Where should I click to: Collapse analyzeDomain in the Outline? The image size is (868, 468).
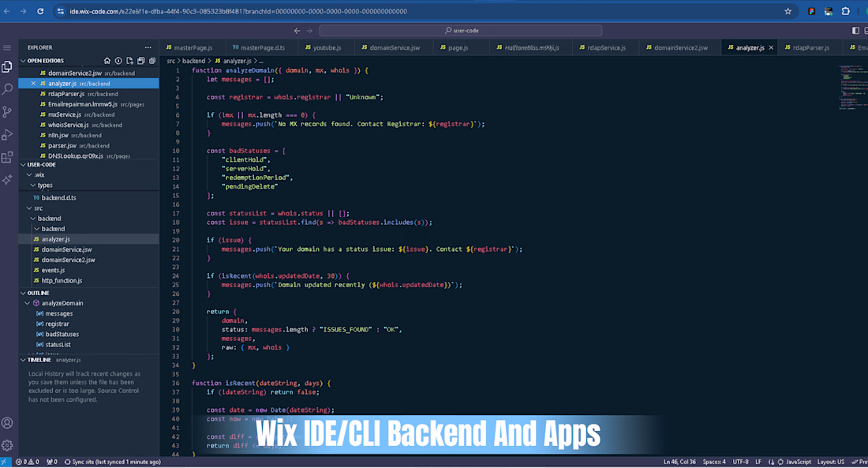(x=27, y=304)
